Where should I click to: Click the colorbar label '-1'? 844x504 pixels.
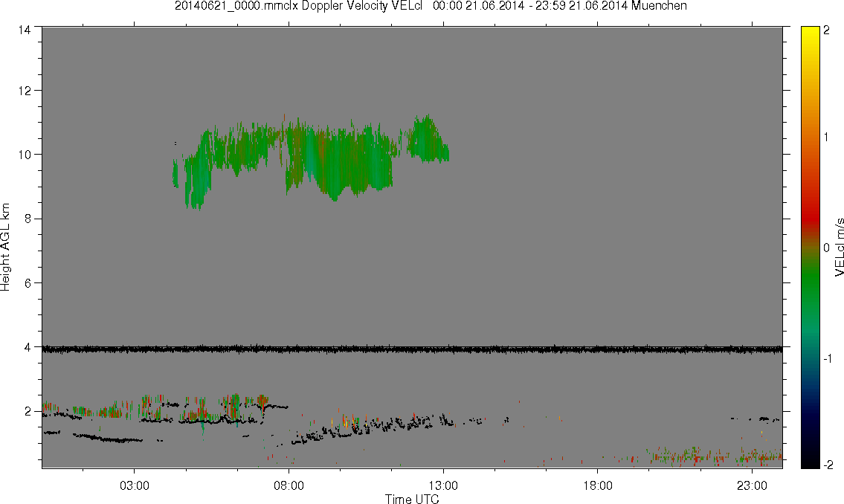pos(828,359)
